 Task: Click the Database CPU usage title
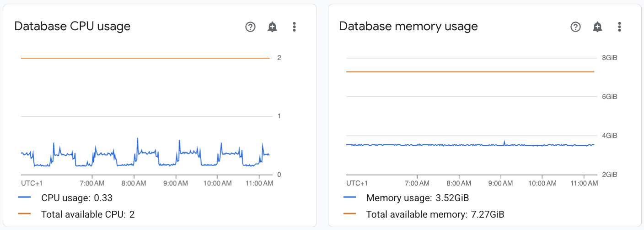(72, 26)
